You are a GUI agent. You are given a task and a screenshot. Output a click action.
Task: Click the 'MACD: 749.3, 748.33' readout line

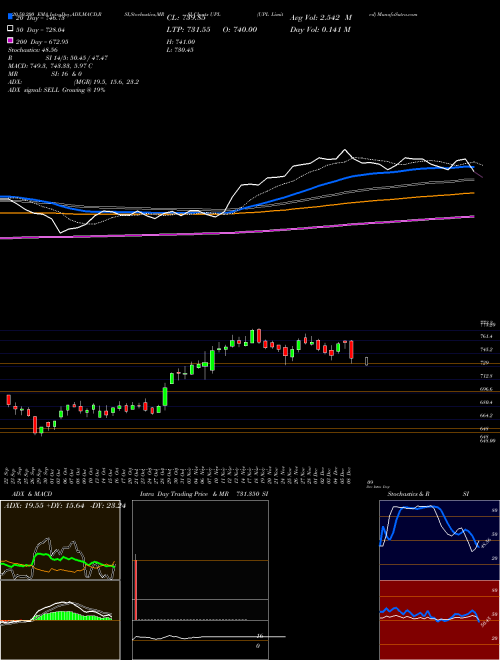click(51, 66)
